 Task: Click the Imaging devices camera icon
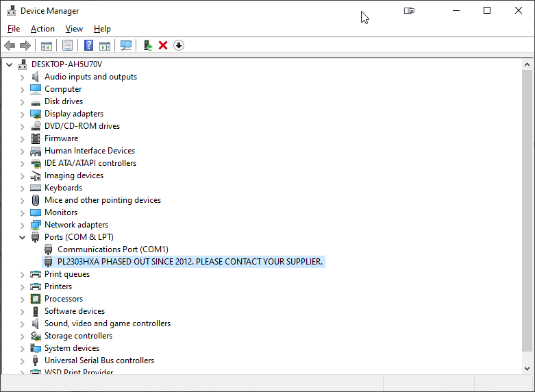point(36,175)
